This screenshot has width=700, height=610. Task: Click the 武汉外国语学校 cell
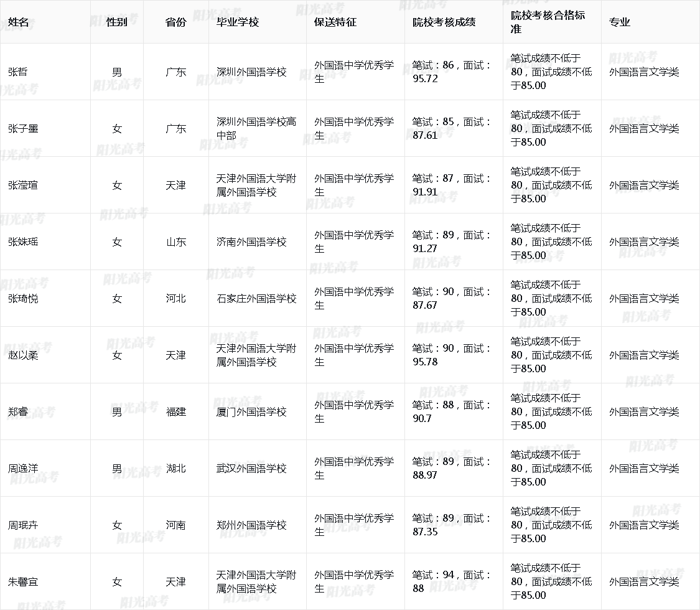[x=251, y=469]
